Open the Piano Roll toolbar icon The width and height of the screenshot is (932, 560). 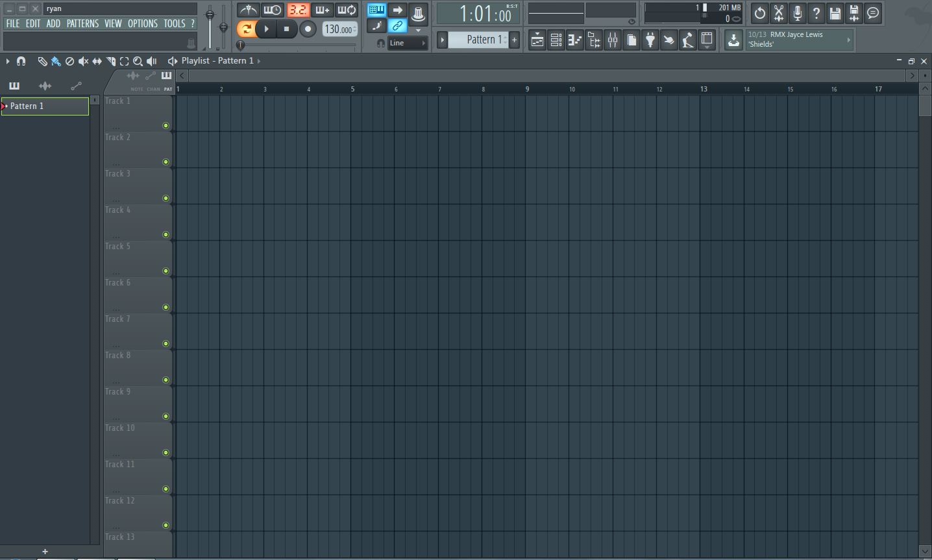coord(575,40)
